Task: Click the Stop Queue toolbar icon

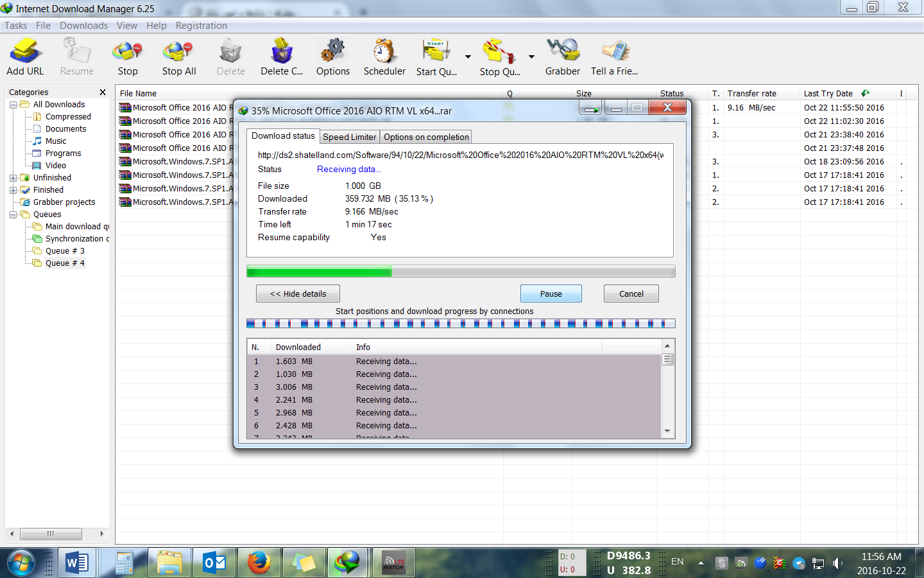Action: click(500, 57)
